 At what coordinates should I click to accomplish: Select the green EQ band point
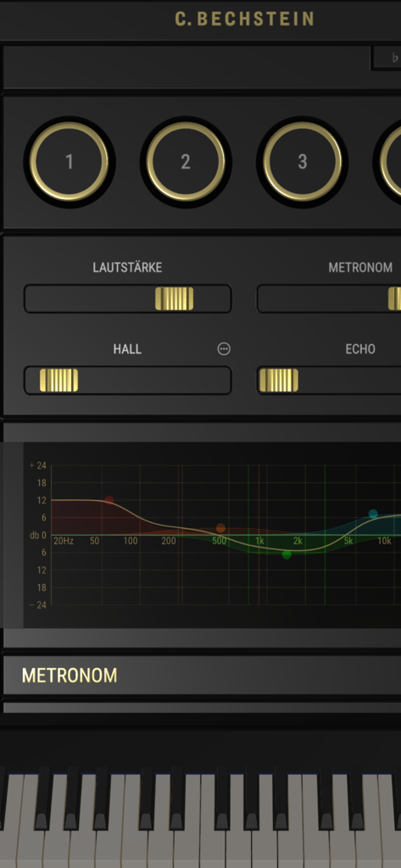287,554
